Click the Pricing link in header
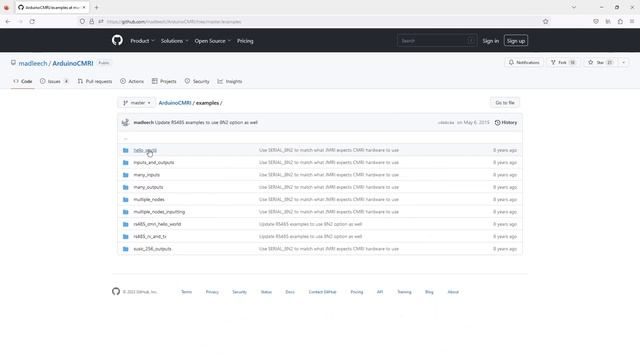Screen dimensions: 640x360 click(245, 41)
